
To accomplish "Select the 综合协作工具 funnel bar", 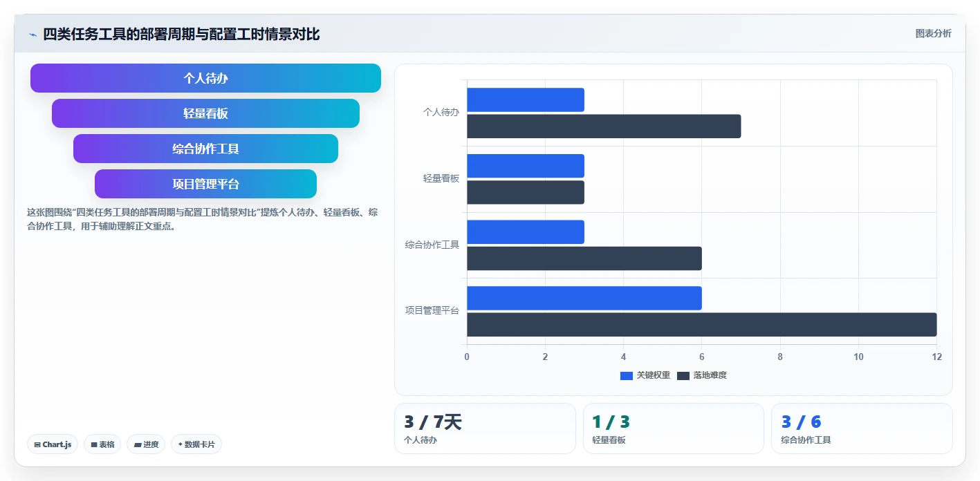I will (x=205, y=149).
